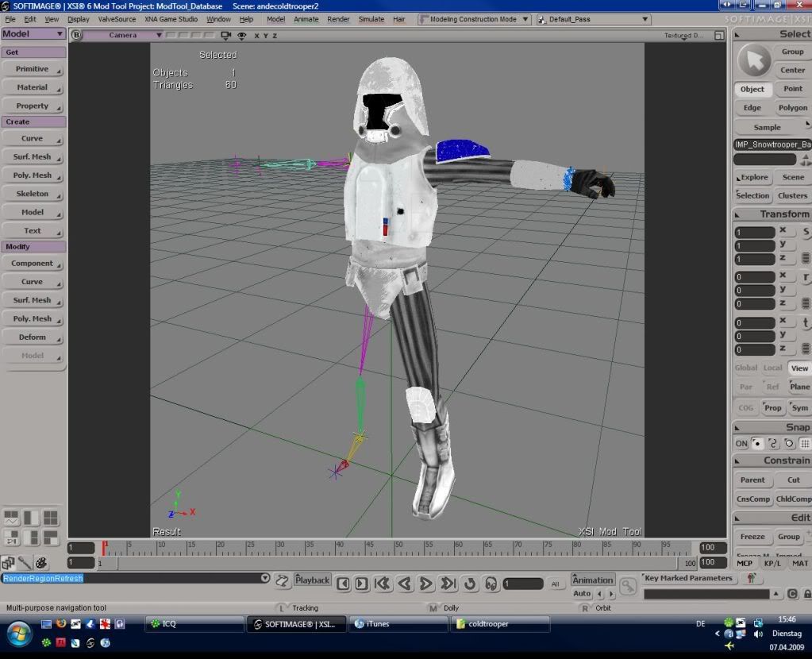Select the four-pane viewport layout icon

point(51,518)
